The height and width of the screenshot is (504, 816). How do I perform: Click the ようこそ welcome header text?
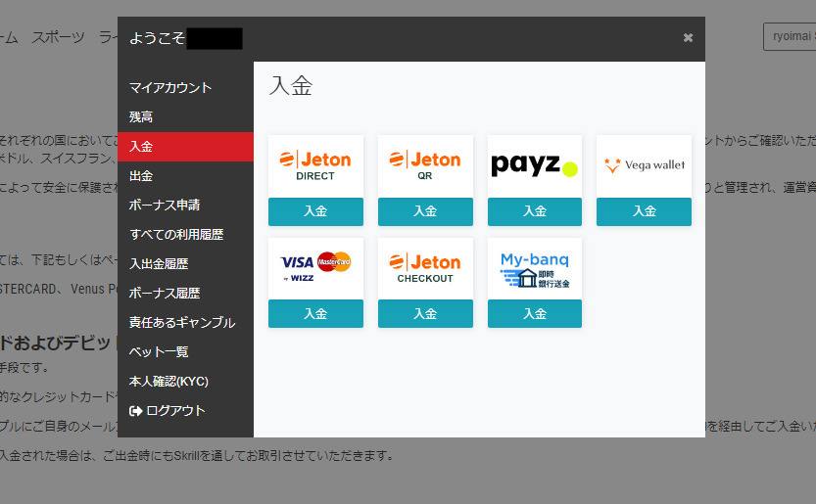click(x=157, y=38)
